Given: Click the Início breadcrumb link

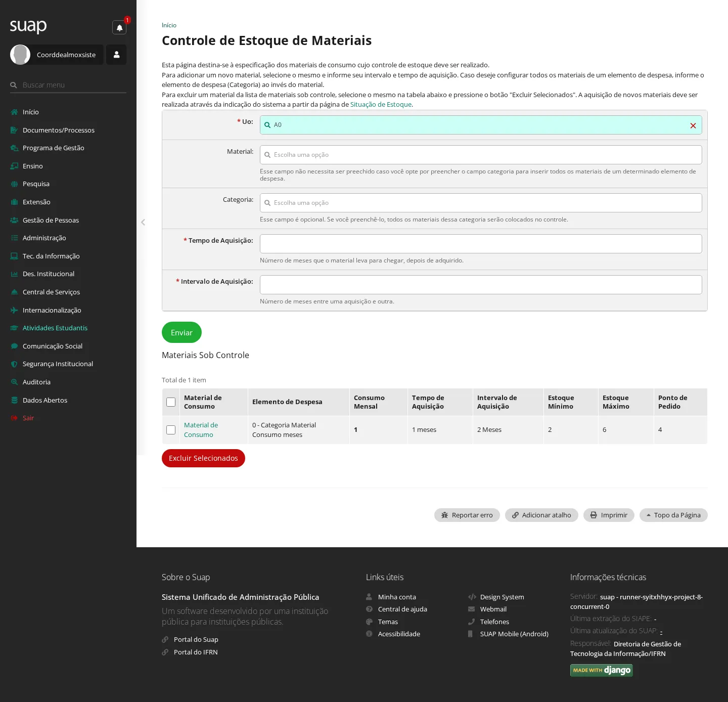Looking at the screenshot, I should click(x=169, y=25).
